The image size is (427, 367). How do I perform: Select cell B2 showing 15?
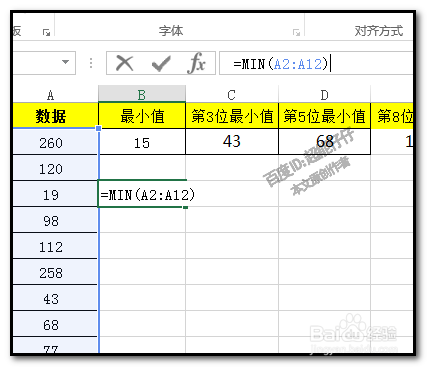[142, 142]
